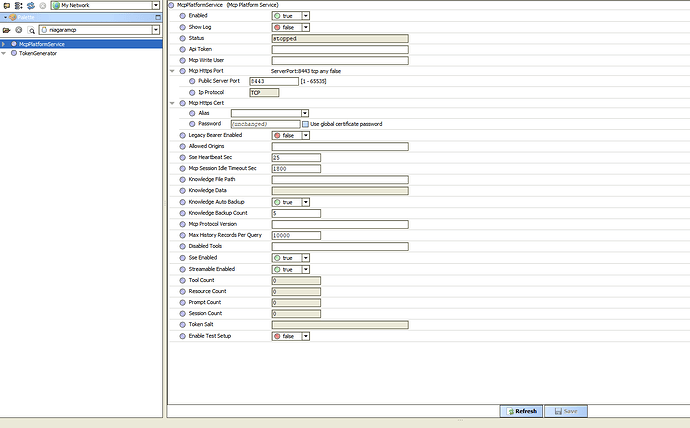Click the sync tree toolbar icon
The height and width of the screenshot is (428, 690).
[x=18, y=6]
